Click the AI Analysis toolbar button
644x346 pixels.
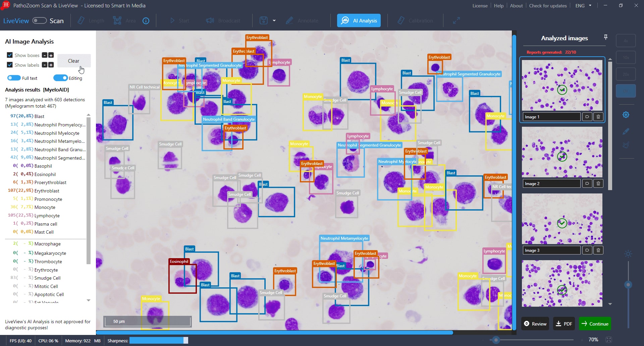(x=359, y=20)
